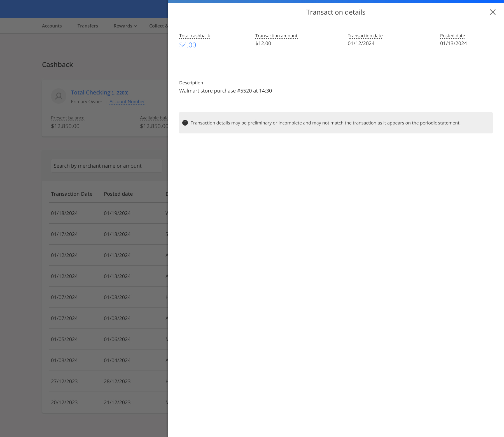Open the Collect menu item
Screen dimensions: 504x437
click(x=158, y=26)
